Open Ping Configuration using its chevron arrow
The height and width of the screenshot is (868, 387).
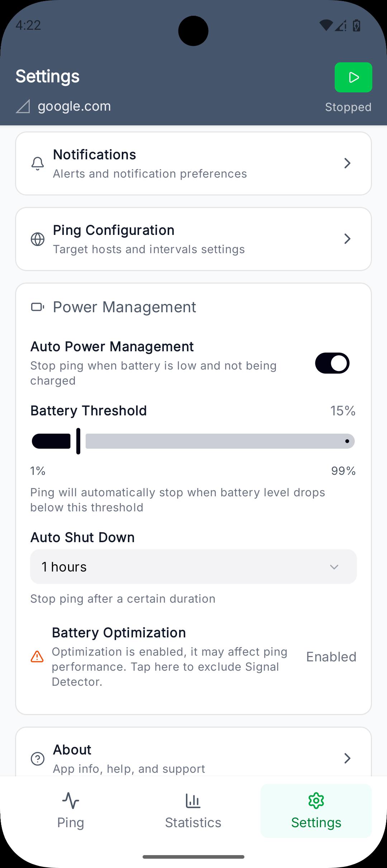(347, 239)
